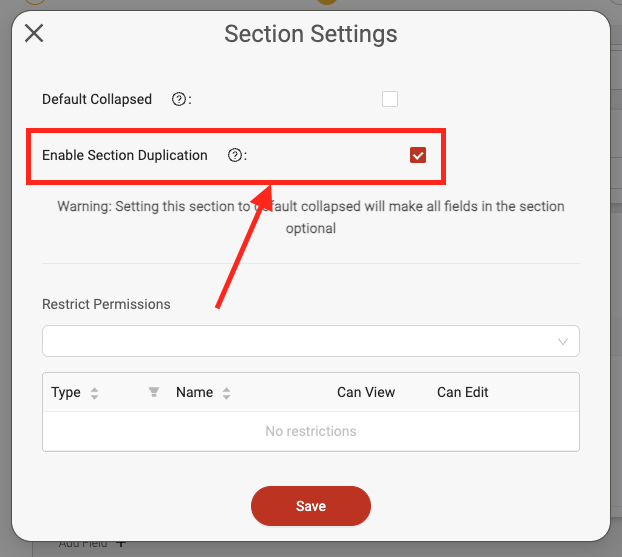Click the Default Collapsed label text
This screenshot has width=622, height=557.
click(97, 99)
